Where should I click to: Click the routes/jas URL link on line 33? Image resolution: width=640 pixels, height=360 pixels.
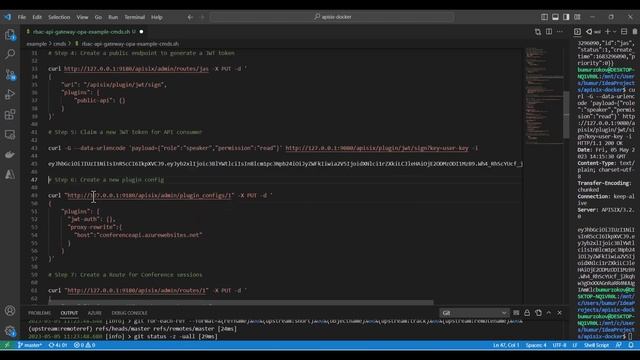136,69
